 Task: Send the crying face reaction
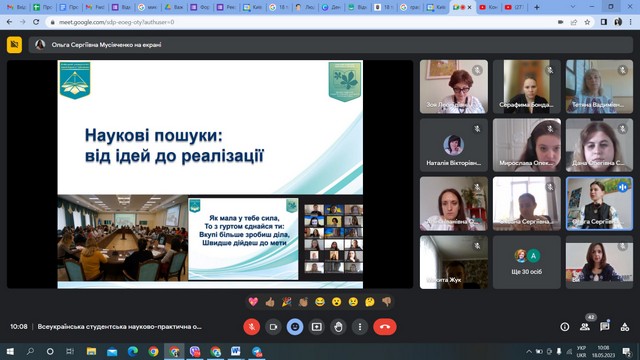[x=353, y=302]
